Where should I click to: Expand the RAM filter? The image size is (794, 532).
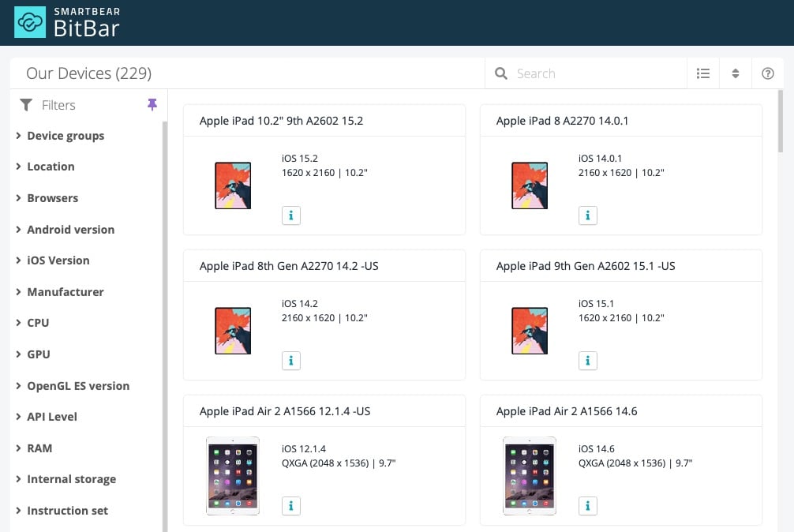point(34,448)
